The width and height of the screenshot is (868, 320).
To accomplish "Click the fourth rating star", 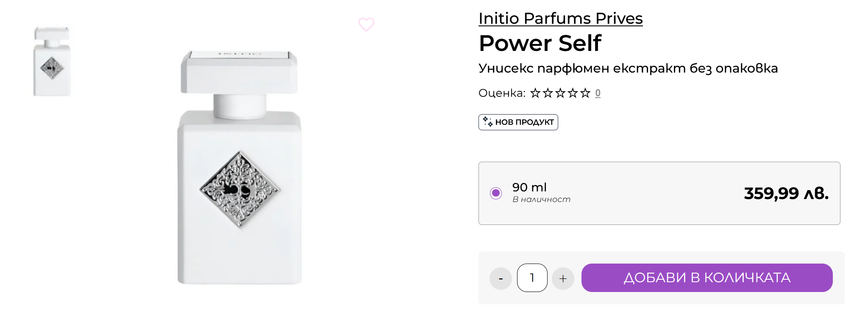I will 573,93.
